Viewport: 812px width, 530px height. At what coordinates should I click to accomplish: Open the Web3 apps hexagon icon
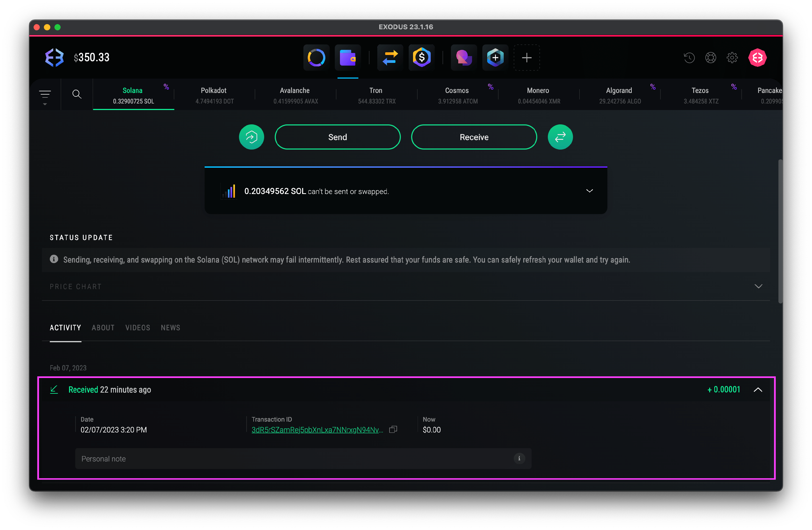click(x=495, y=57)
